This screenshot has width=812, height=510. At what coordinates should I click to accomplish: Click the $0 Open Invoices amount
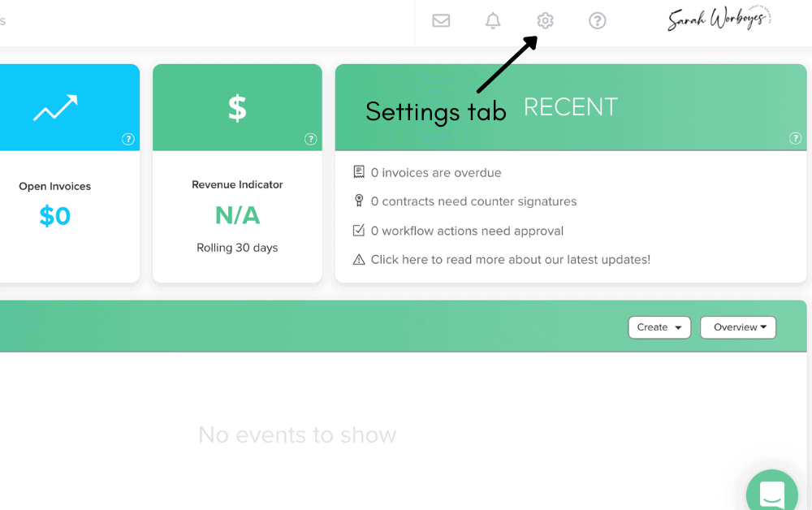(x=55, y=216)
